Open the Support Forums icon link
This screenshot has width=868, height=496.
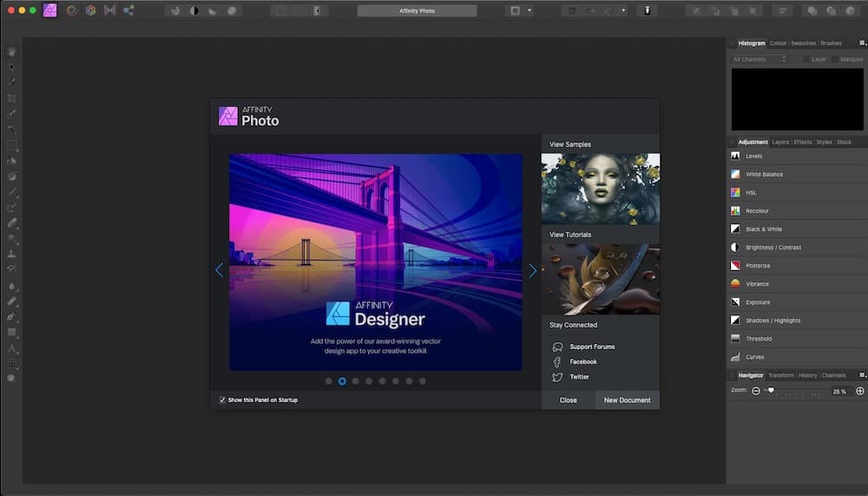(557, 347)
